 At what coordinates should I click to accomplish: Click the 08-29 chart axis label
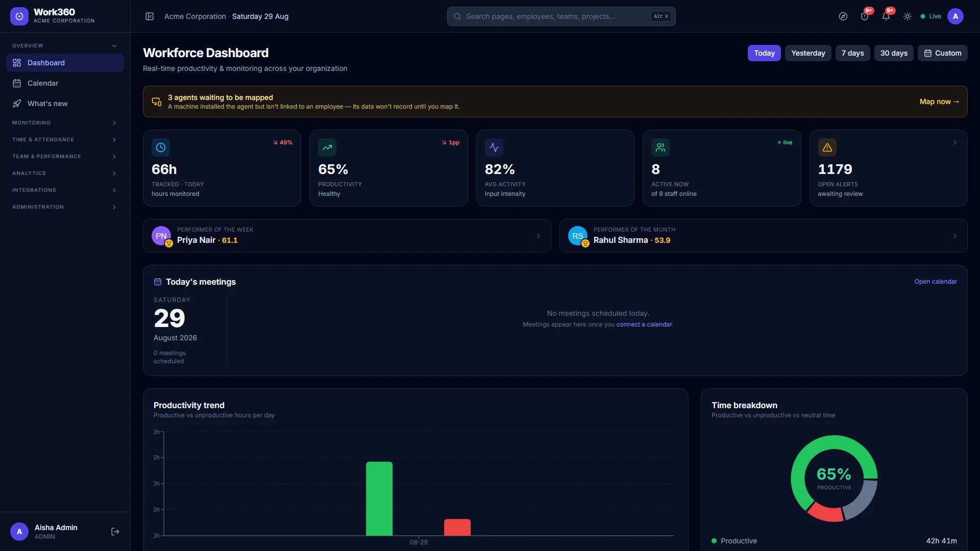pyautogui.click(x=419, y=542)
